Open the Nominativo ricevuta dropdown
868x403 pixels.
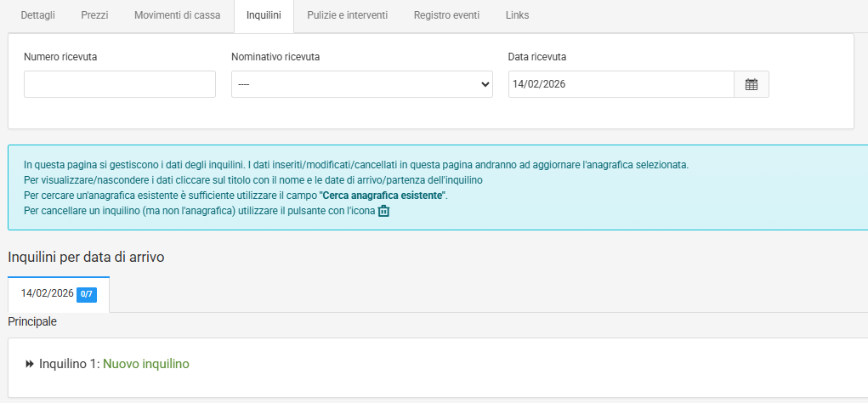pos(361,84)
